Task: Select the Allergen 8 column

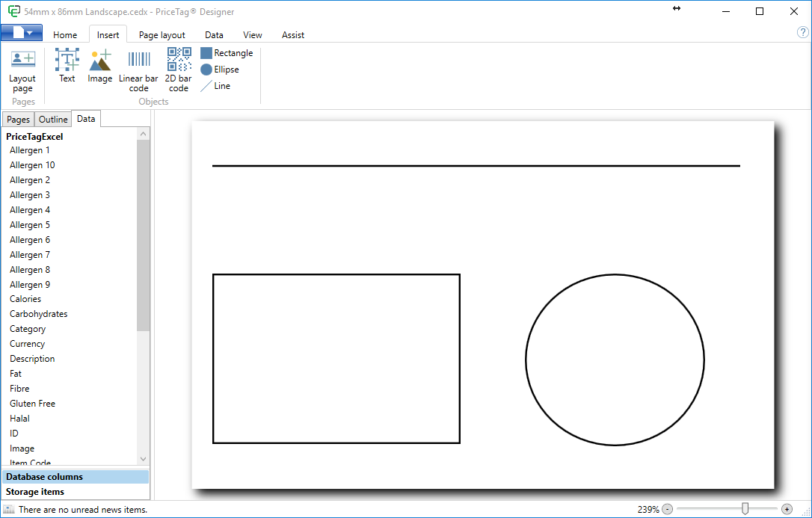Action: [30, 270]
